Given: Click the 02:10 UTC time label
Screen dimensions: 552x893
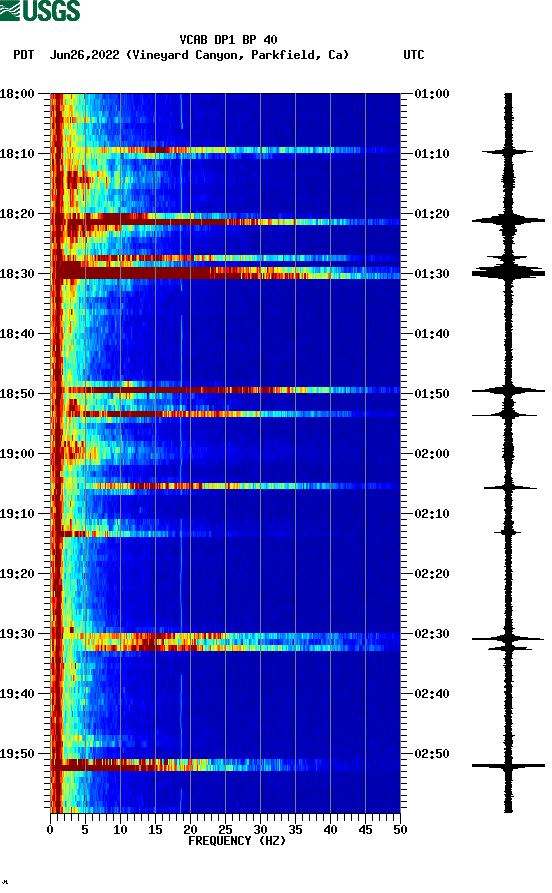Looking at the screenshot, I should click(432, 514).
